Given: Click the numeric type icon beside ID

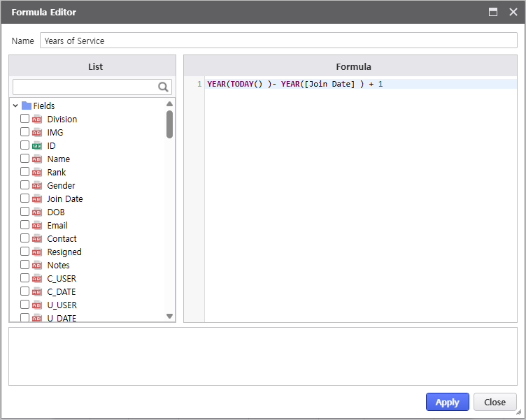Looking at the screenshot, I should [37, 146].
